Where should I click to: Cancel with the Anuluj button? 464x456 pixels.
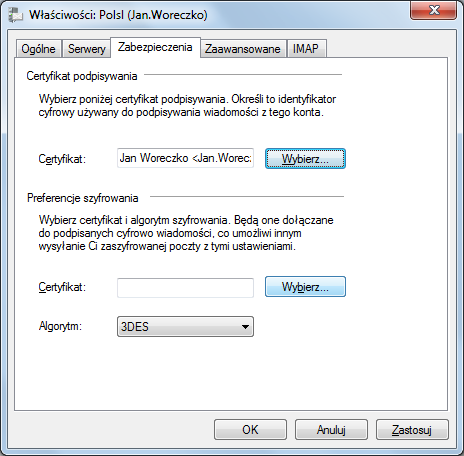point(331,430)
